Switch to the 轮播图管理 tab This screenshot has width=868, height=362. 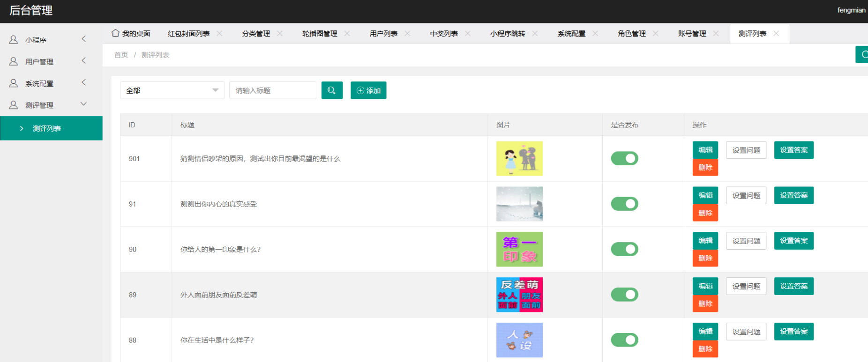[x=320, y=34]
